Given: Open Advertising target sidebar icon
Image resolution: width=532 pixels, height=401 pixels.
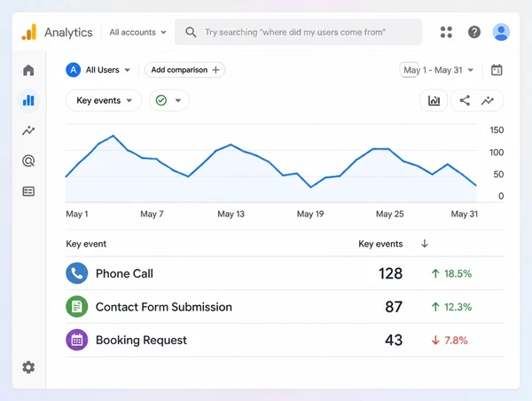Looking at the screenshot, I should click(28, 161).
